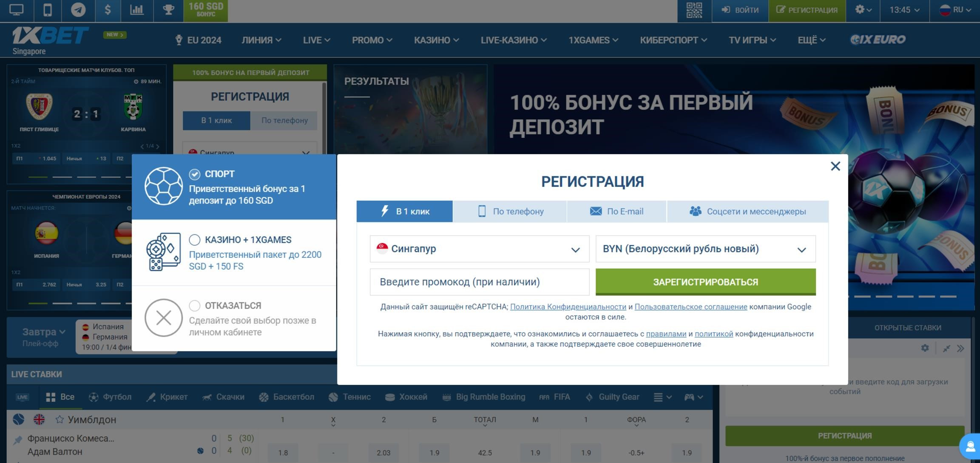Image resolution: width=980 pixels, height=463 pixels.
Task: Click the promo code input field
Action: [x=480, y=282]
